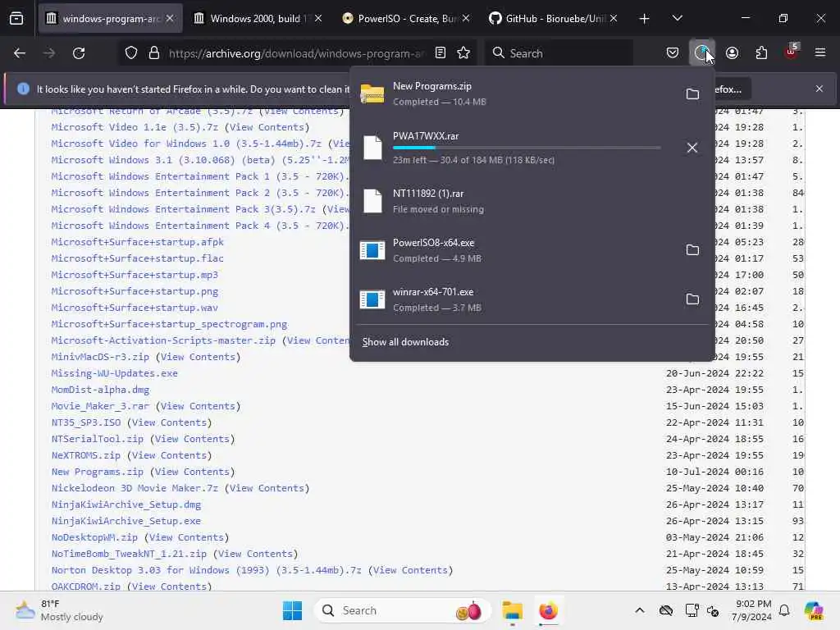Show hidden system tray icons
This screenshot has width=840, height=630.
click(x=640, y=610)
